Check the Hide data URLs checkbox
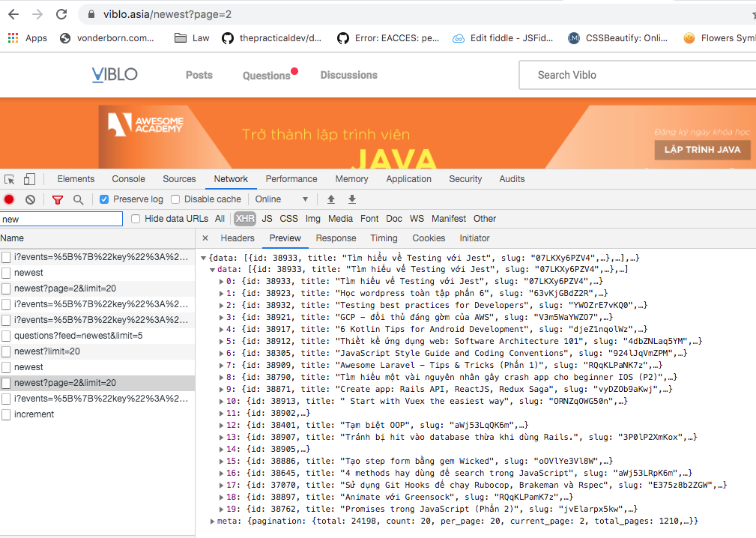This screenshot has width=756, height=538. pyautogui.click(x=136, y=219)
